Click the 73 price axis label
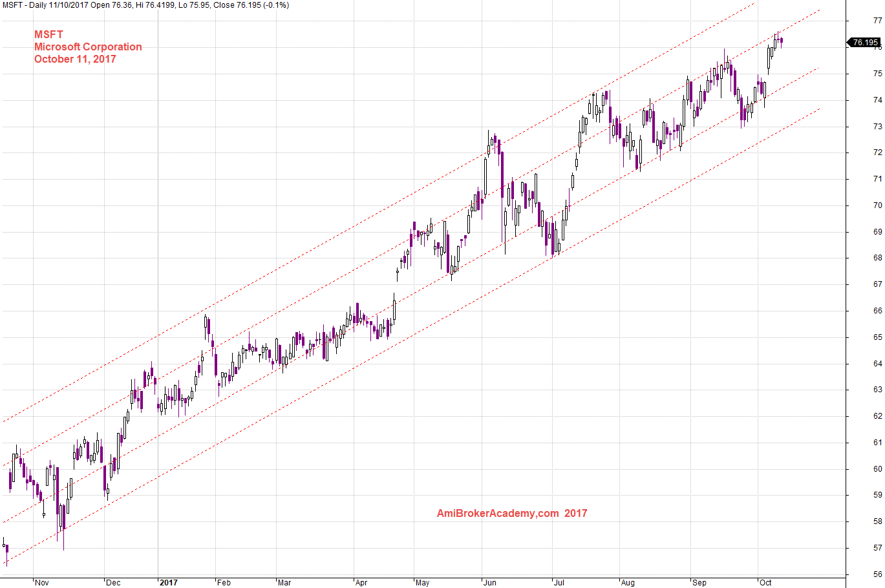This screenshot has height=588, width=885. point(877,127)
